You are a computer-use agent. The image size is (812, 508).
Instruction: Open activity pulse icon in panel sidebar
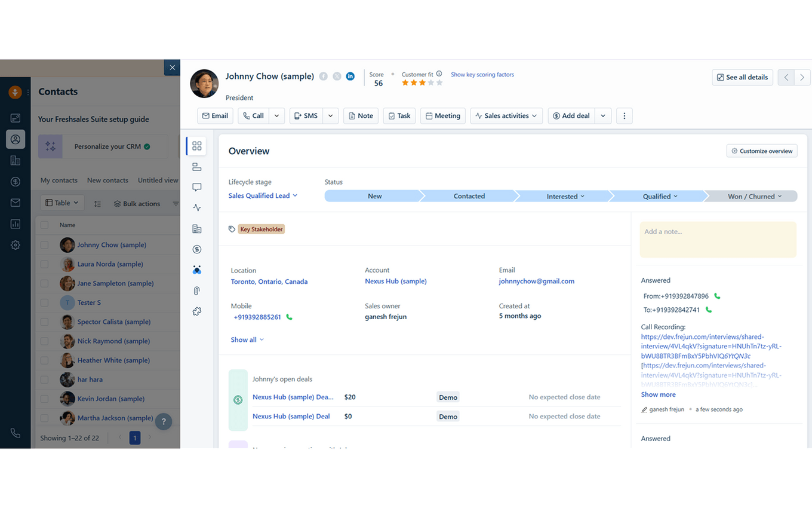[x=196, y=208]
